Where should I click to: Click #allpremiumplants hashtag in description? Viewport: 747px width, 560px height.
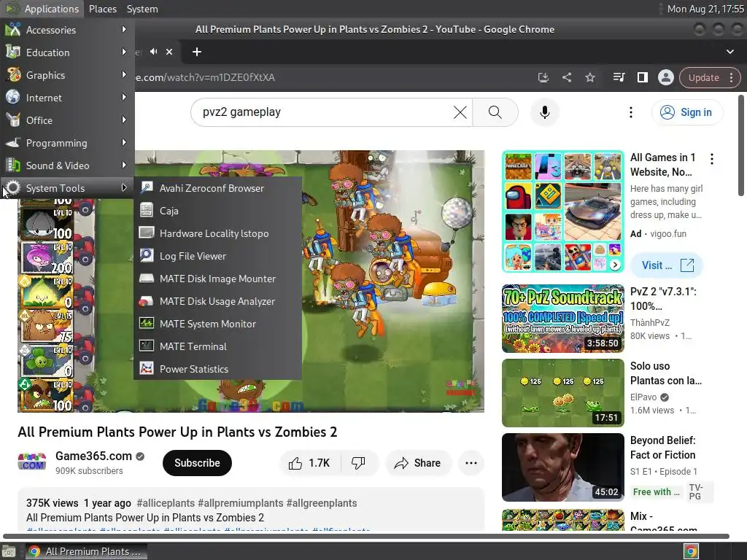point(241,503)
